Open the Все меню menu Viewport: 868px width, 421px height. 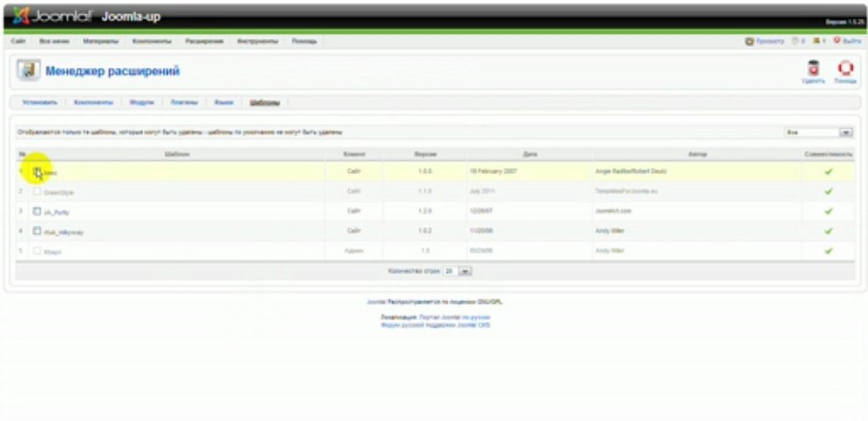point(54,42)
